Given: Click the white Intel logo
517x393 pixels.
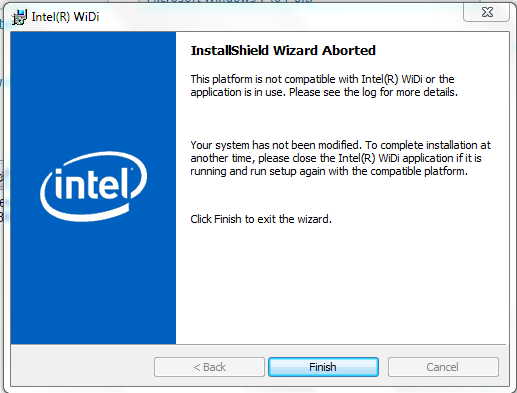Looking at the screenshot, I should pyautogui.click(x=93, y=187).
